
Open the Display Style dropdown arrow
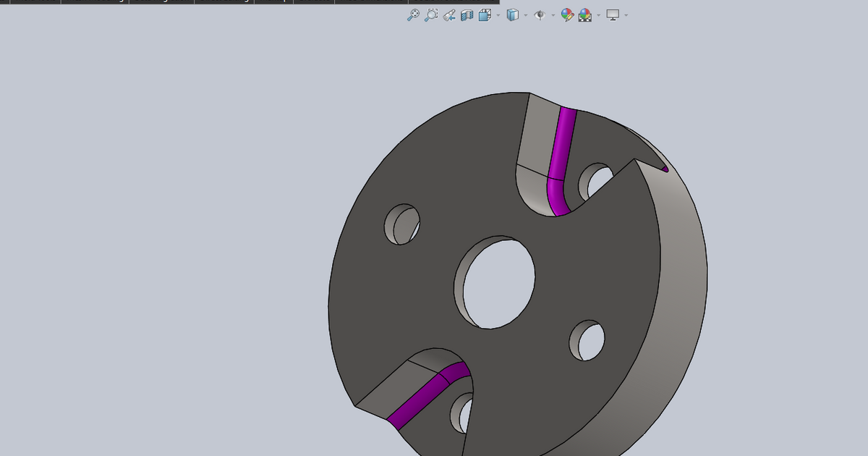(525, 14)
